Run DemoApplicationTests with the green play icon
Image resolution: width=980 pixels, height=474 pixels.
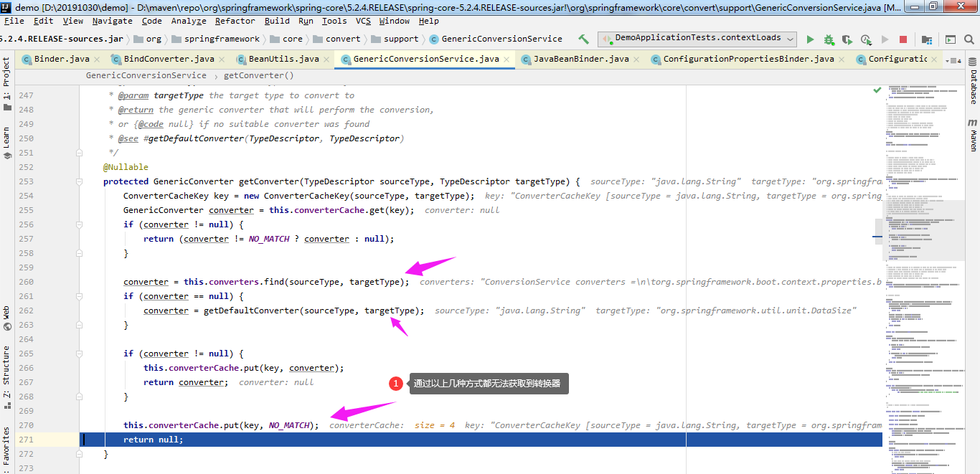coord(810,39)
